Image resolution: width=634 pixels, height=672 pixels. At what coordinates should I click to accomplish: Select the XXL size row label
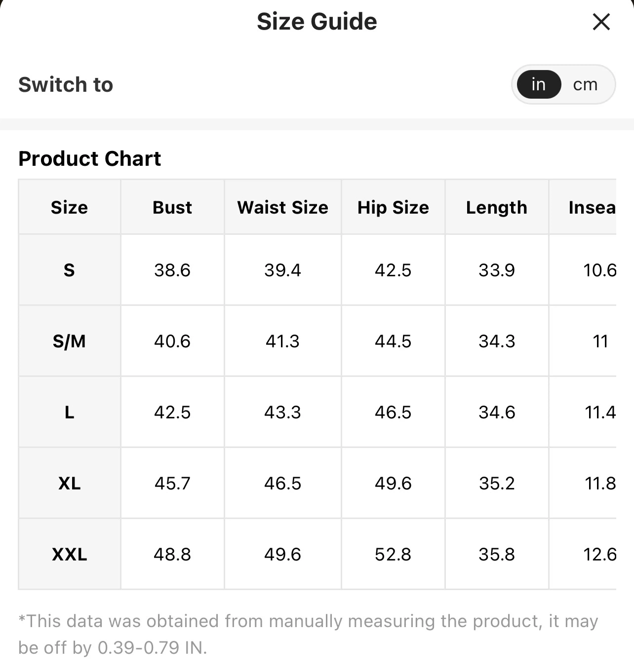[x=70, y=554]
